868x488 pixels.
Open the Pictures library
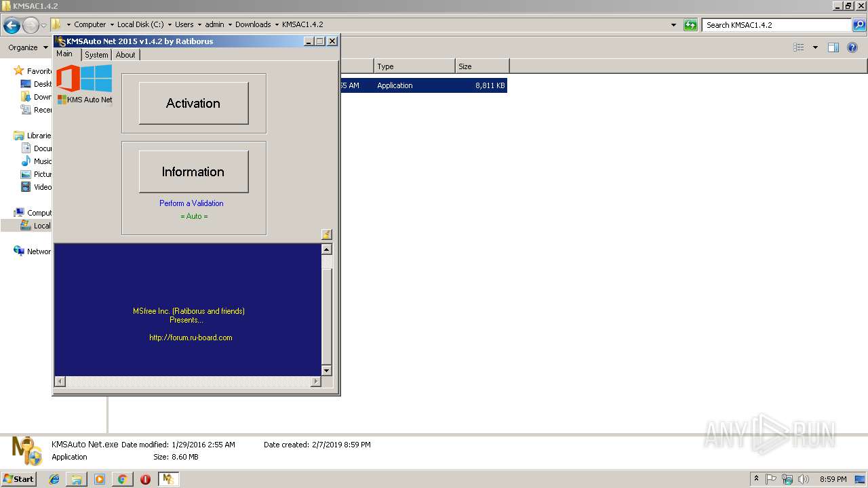[37, 174]
